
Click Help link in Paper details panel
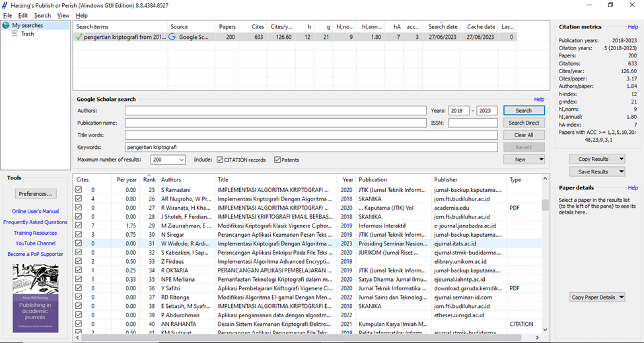(633, 188)
